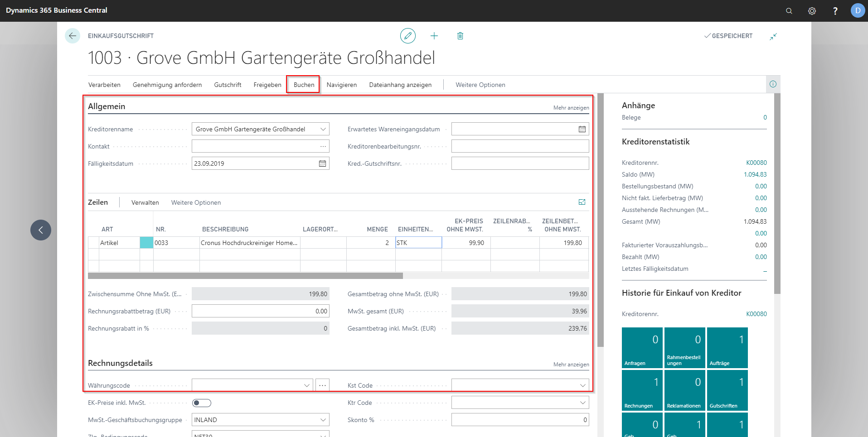
Task: Open the Buchen menu
Action: click(x=304, y=85)
